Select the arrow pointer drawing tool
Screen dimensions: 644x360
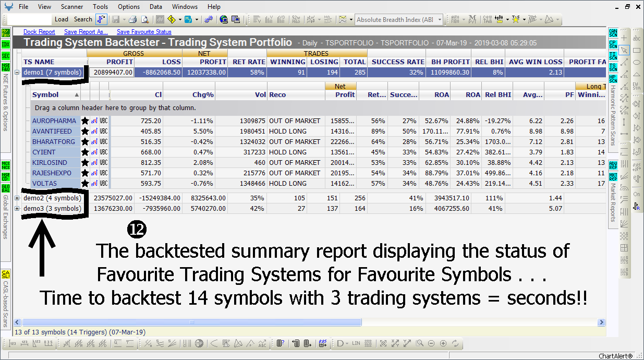pos(625,50)
